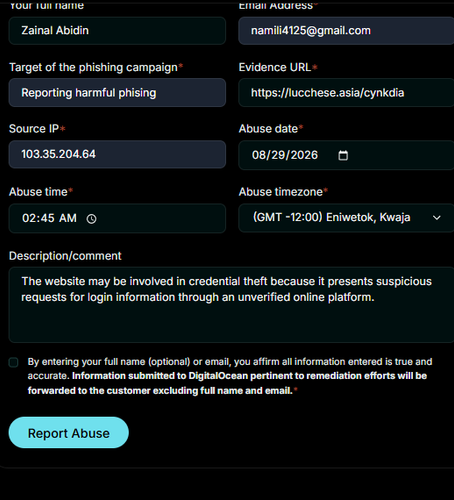454x500 pixels.
Task: Click the Abuse date field 08/29/2026
Action: pos(346,155)
